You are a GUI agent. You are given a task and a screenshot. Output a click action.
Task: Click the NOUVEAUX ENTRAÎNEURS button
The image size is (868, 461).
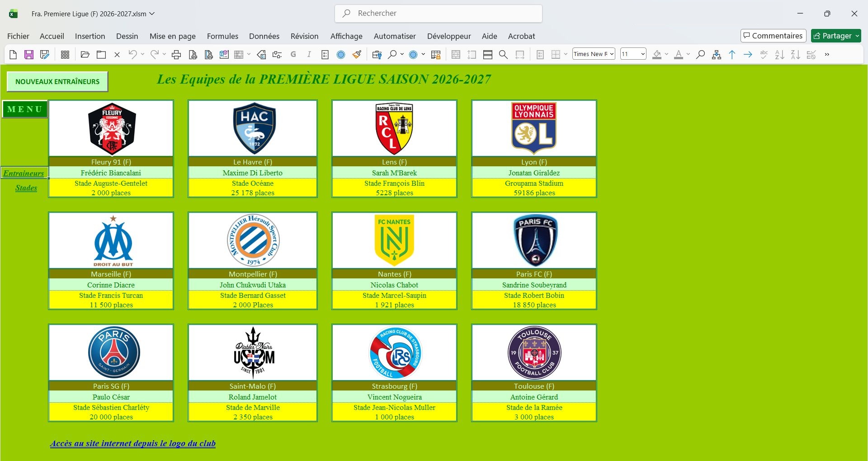tap(57, 82)
